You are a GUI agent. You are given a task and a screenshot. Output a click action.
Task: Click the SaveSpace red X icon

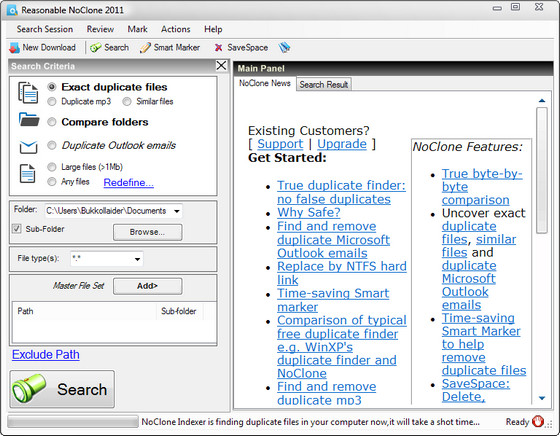(x=219, y=48)
